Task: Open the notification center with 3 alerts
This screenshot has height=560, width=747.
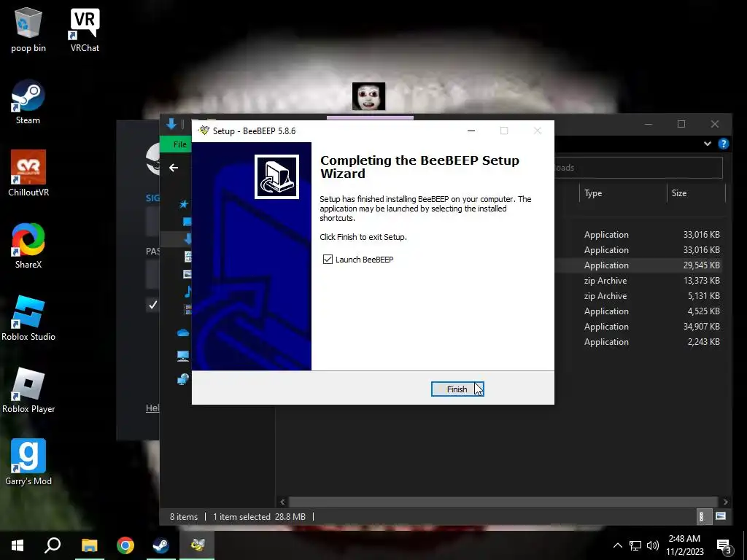Action: (x=724, y=546)
